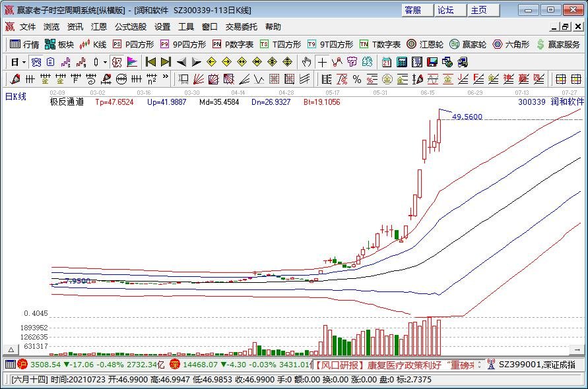Open the 9T四方形 tool
Screen dimensions: 588x389
tap(330, 45)
